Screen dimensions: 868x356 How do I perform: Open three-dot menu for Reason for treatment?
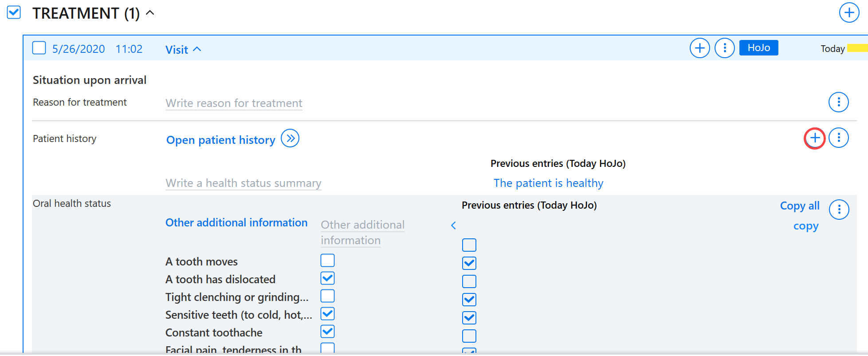[x=838, y=103]
